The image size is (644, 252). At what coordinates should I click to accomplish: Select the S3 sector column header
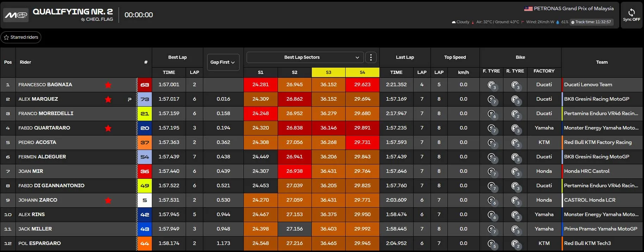click(328, 72)
